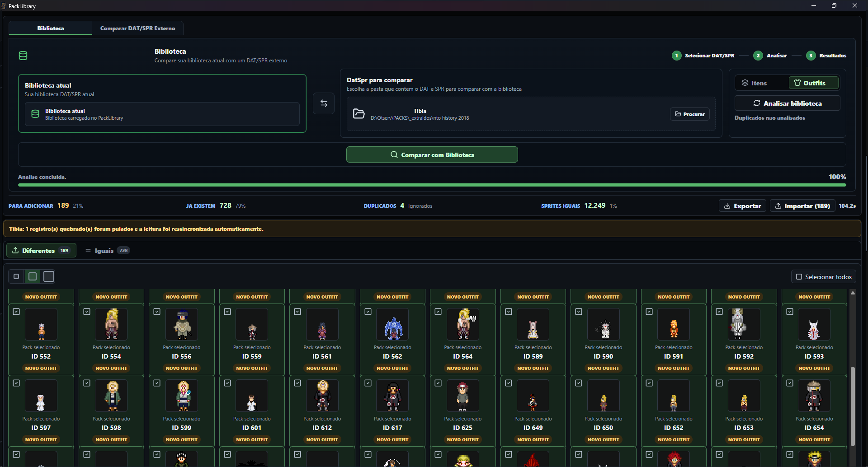This screenshot has height=467, width=868.
Task: Click the 104.2s elapsed time text
Action: coord(847,206)
